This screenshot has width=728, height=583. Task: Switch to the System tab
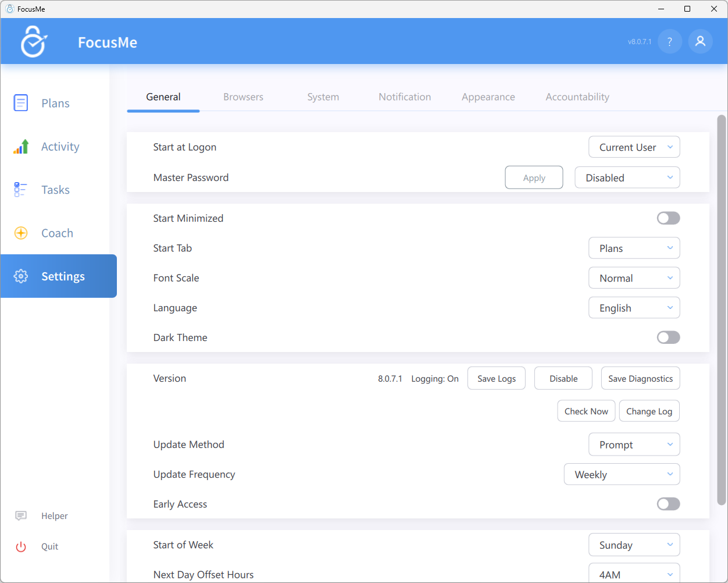point(323,97)
